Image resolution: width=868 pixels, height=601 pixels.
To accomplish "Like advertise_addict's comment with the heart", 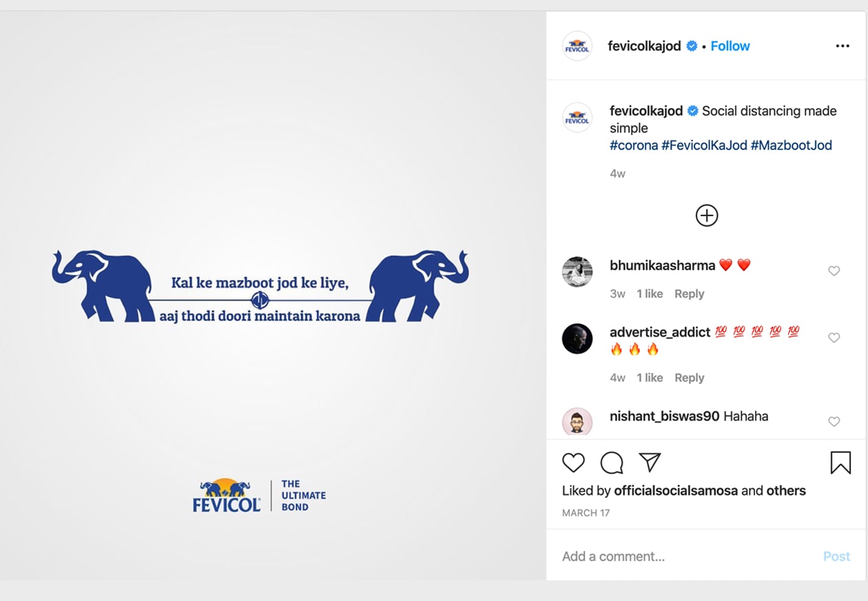I will [834, 338].
